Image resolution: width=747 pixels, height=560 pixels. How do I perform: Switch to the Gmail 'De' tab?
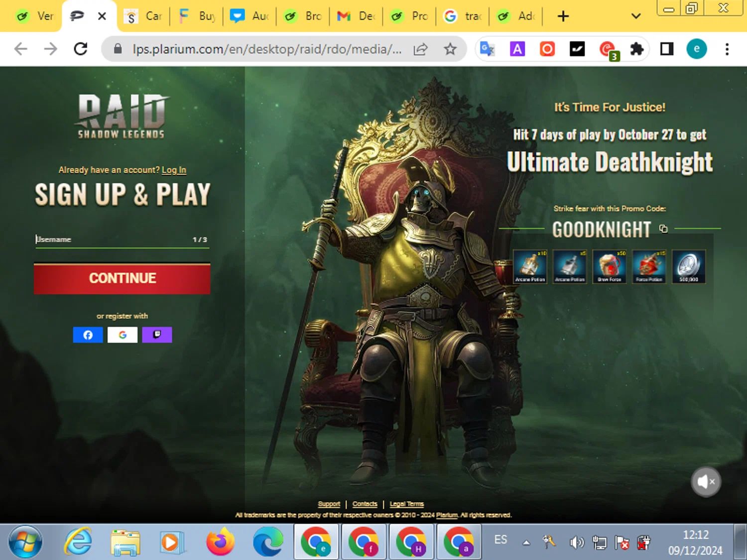click(x=357, y=16)
